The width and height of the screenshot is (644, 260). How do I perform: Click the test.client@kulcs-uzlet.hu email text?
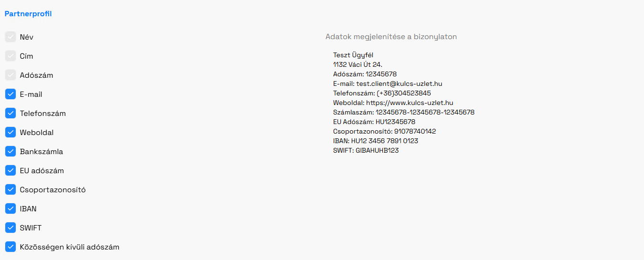(x=399, y=83)
